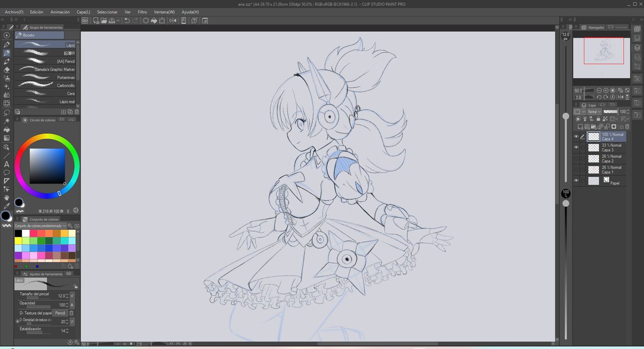
Task: Select the Blend tool
Action: point(6,94)
